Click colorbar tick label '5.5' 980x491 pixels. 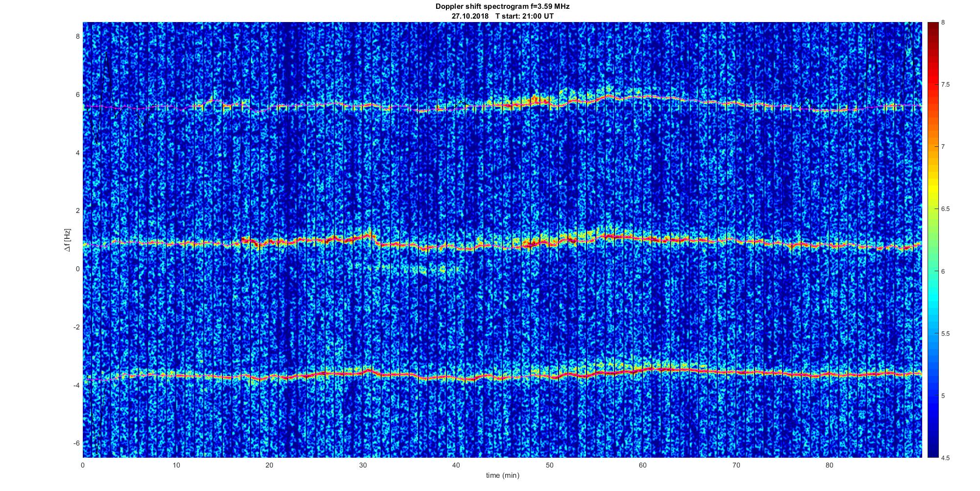(x=945, y=334)
